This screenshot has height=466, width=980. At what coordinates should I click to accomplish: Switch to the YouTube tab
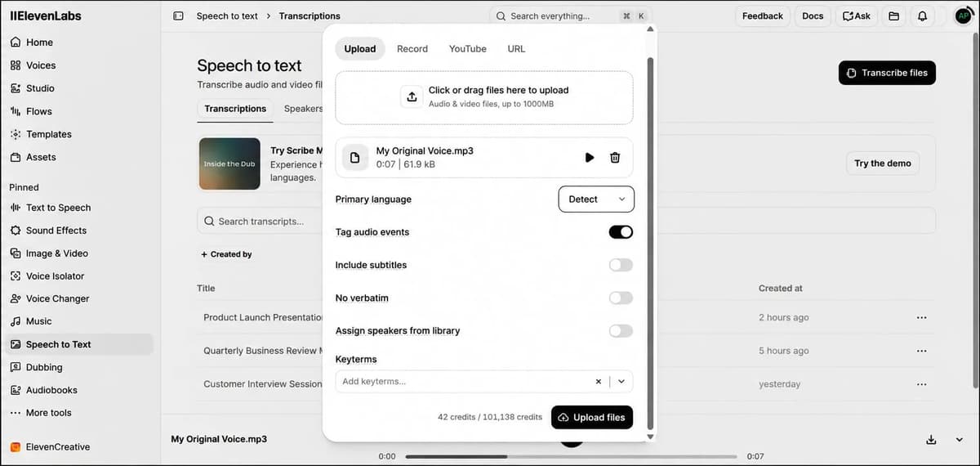pos(468,49)
